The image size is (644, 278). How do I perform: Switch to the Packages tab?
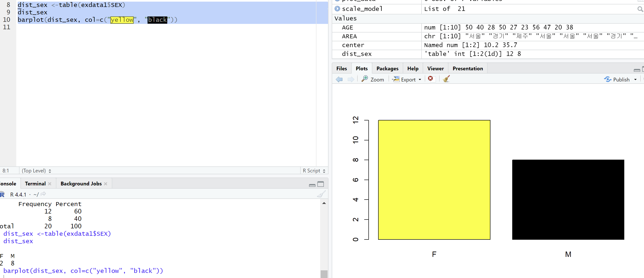pos(387,68)
